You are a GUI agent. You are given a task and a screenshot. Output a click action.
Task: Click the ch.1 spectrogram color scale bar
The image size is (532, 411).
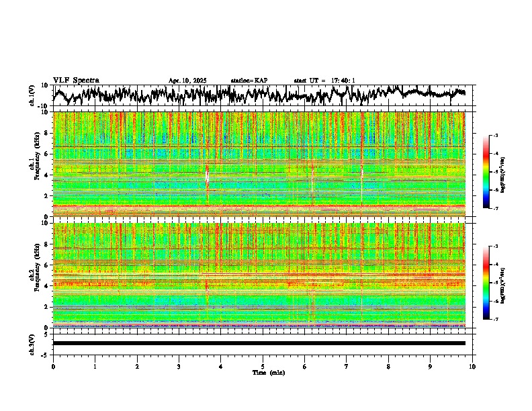(486, 172)
